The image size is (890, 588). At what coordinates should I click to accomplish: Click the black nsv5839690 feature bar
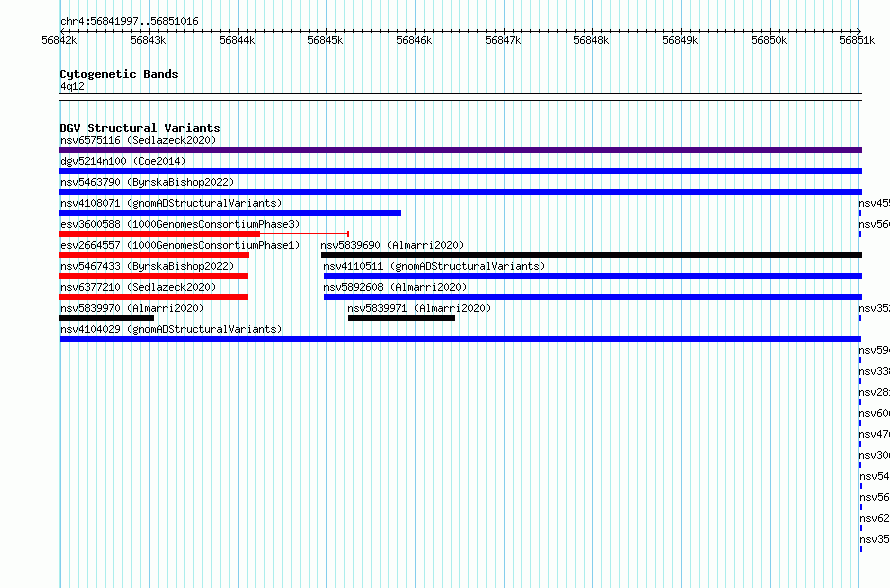[x=591, y=255]
